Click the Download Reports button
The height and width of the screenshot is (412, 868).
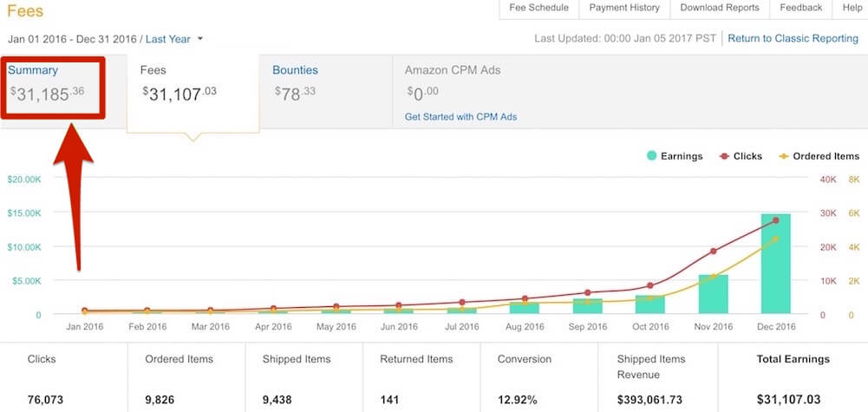[x=719, y=8]
